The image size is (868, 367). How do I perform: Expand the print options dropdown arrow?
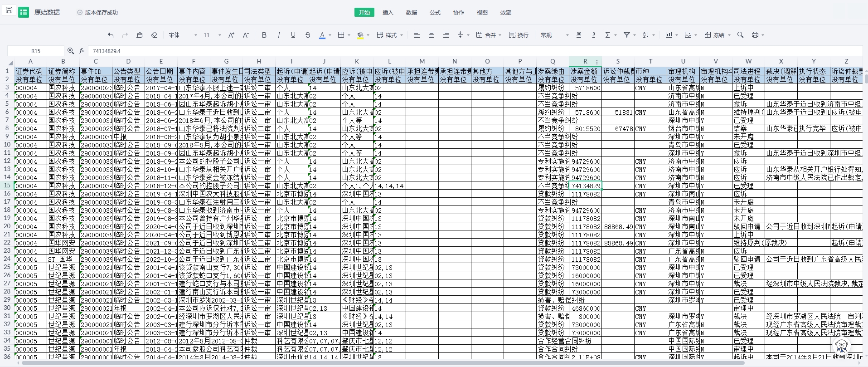tap(763, 35)
